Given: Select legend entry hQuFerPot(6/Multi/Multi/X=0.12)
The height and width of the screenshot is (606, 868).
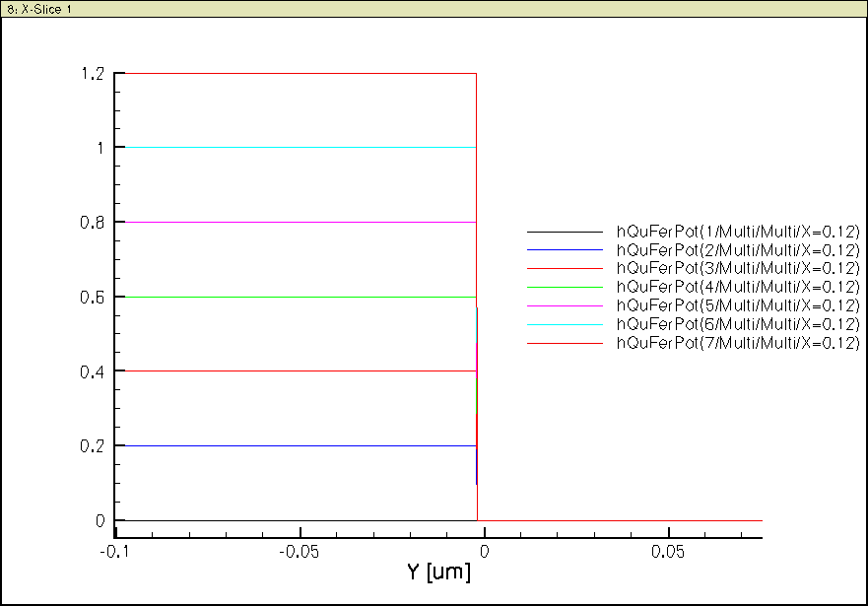Looking at the screenshot, I should (x=739, y=324).
